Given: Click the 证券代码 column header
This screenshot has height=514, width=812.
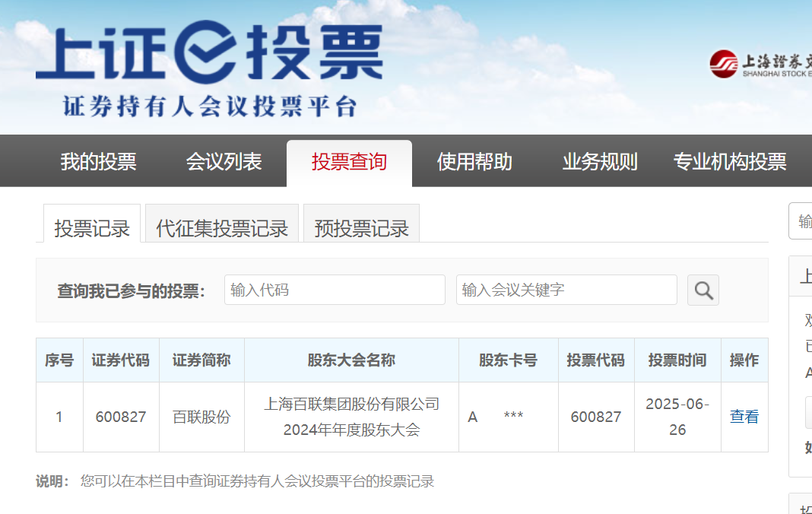Looking at the screenshot, I should [121, 360].
